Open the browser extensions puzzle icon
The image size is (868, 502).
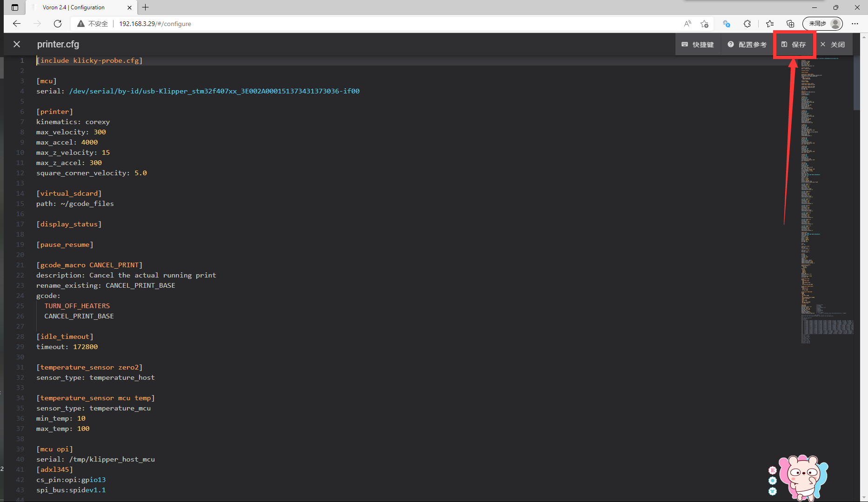pos(747,24)
